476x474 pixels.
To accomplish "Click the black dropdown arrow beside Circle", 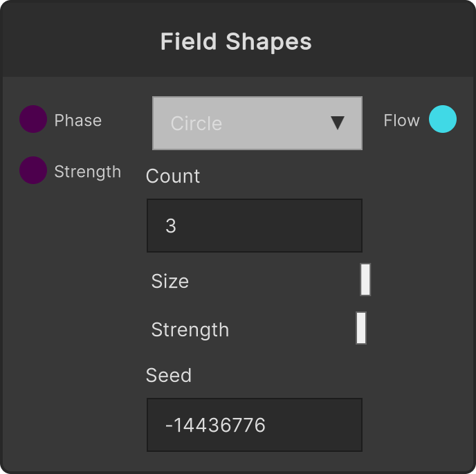I will coord(337,123).
